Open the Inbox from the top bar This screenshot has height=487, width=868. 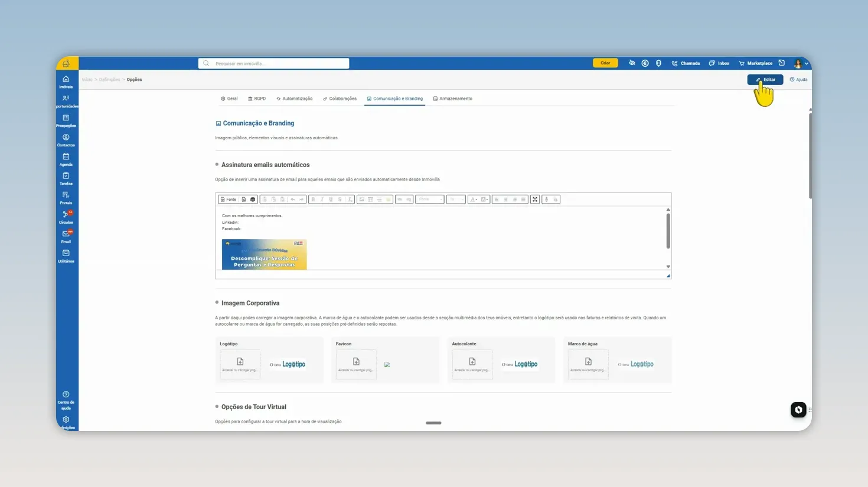[719, 63]
